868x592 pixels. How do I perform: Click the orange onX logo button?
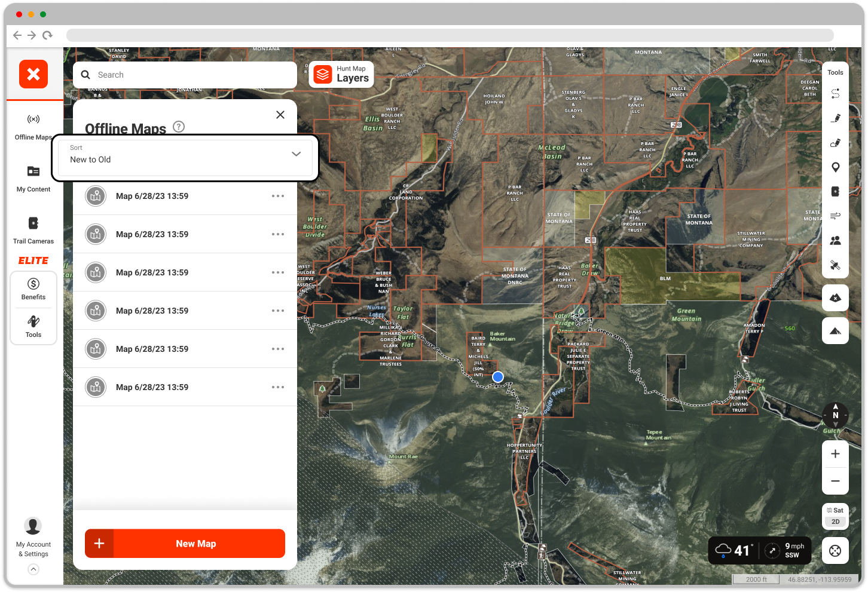click(x=33, y=74)
